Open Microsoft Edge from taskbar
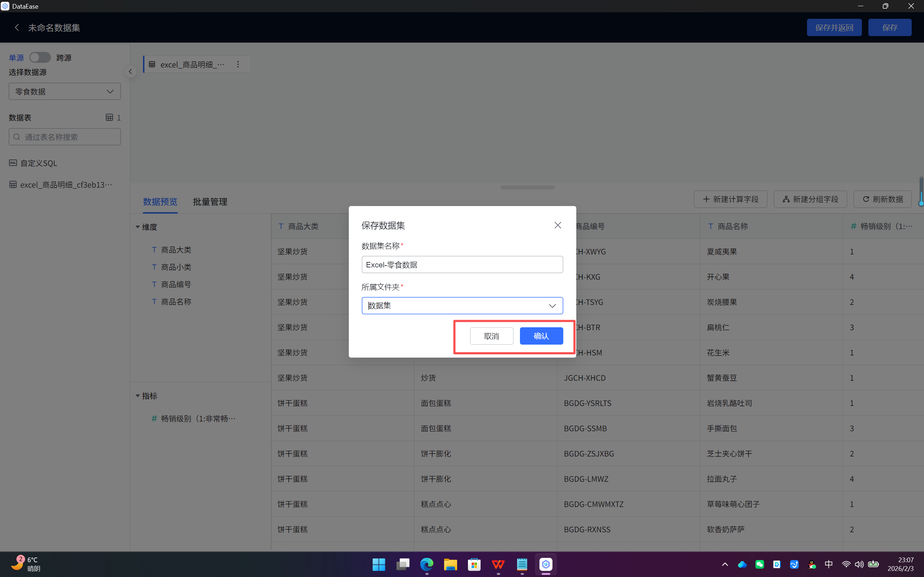Screen dimensions: 924x577 (426, 564)
